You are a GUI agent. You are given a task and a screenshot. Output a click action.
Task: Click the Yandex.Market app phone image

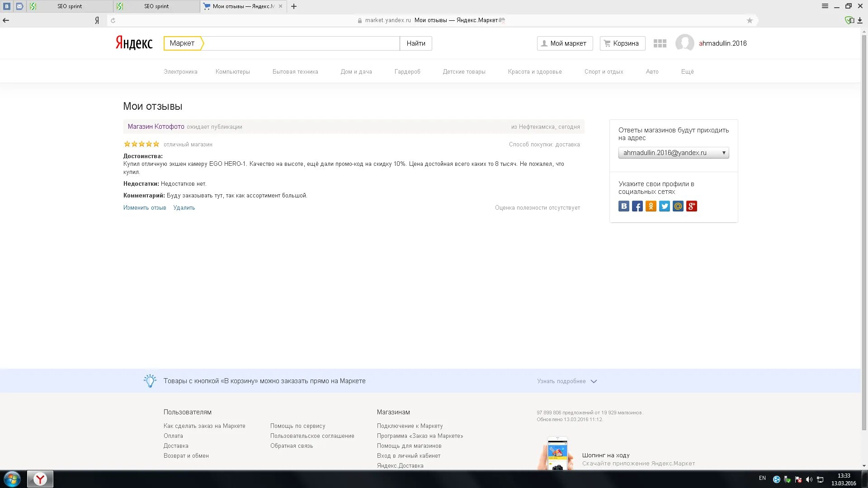click(x=556, y=453)
